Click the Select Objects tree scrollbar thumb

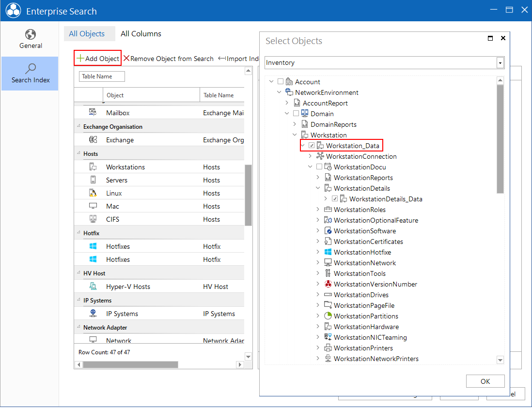click(x=500, y=139)
